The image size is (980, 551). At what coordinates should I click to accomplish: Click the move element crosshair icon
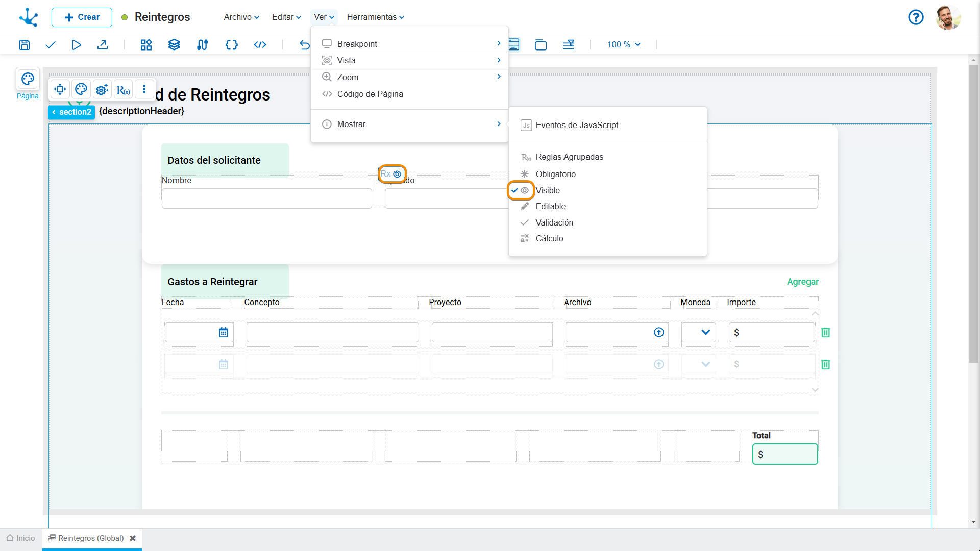click(60, 89)
